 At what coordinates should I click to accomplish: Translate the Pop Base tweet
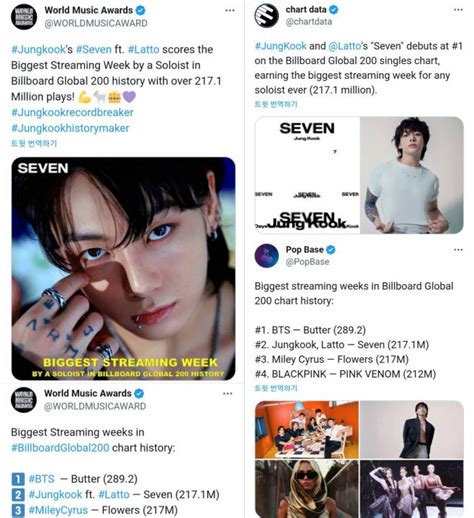click(x=276, y=388)
